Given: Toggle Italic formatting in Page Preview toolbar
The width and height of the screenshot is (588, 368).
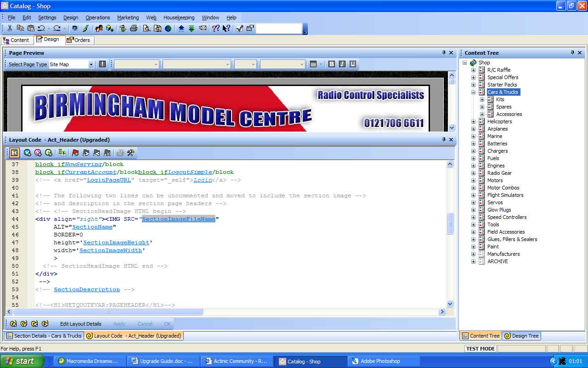Looking at the screenshot, I should pos(342,64).
